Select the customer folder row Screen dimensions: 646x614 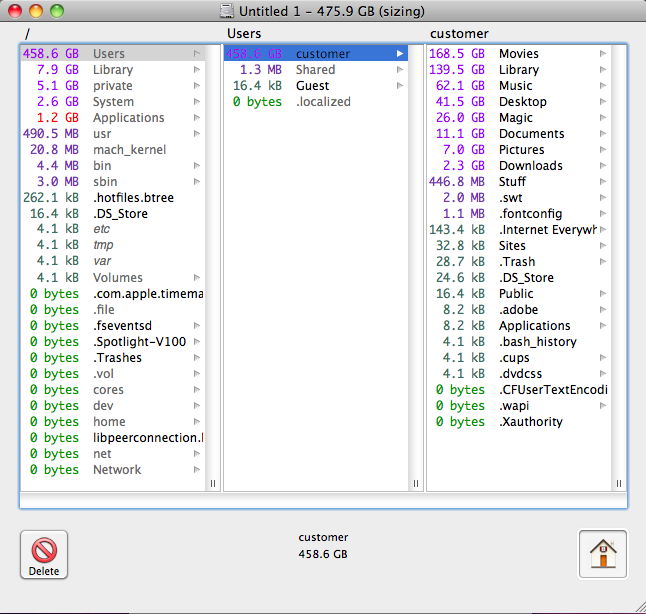coord(316,54)
